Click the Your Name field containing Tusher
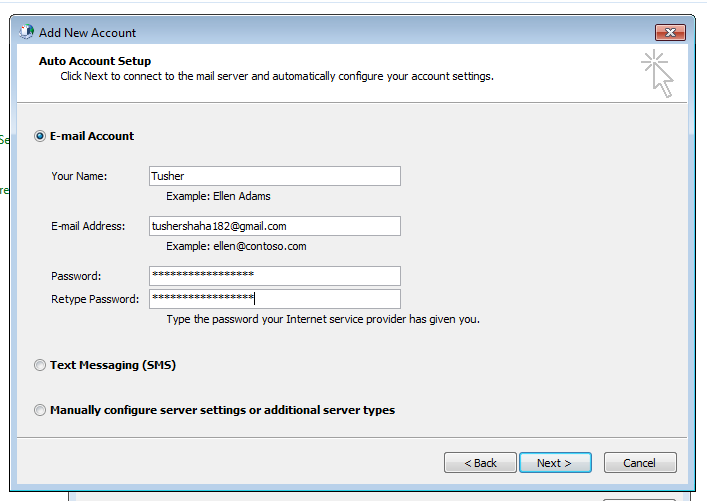707x501 pixels. coord(274,176)
